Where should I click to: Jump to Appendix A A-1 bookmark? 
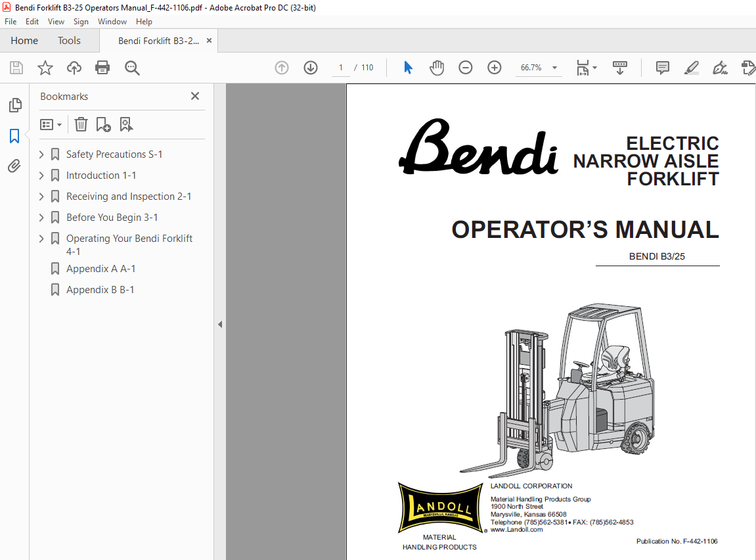coord(100,269)
